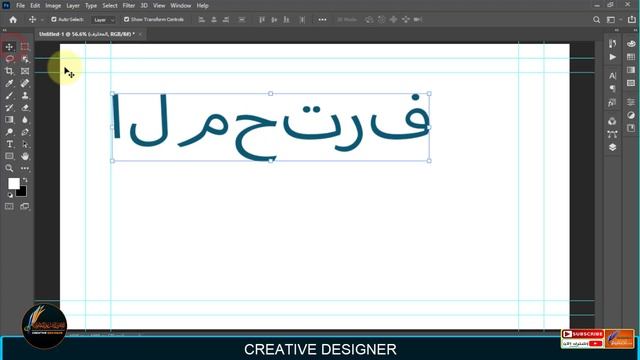
Task: Select the Lasso tool
Action: pyautogui.click(x=9, y=59)
